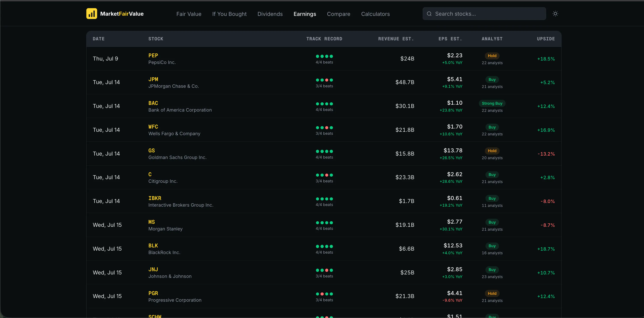Screen dimensions: 644x318
Task: Open the JPM ticker link
Action: (x=153, y=79)
